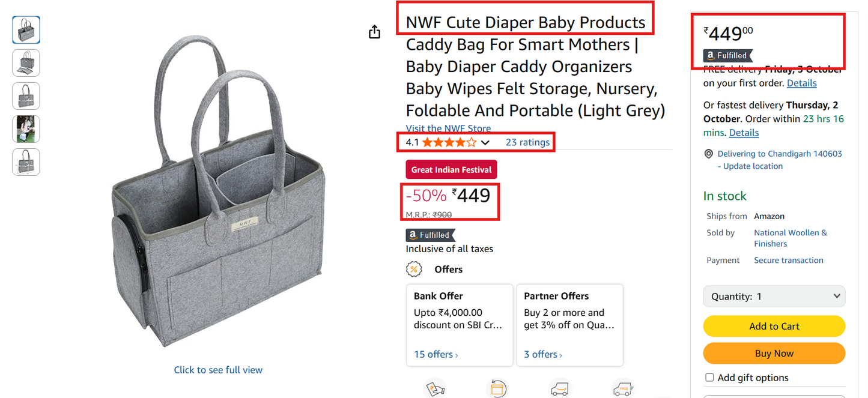
Task: Select the fourth product gallery thumbnail
Action: point(26,128)
